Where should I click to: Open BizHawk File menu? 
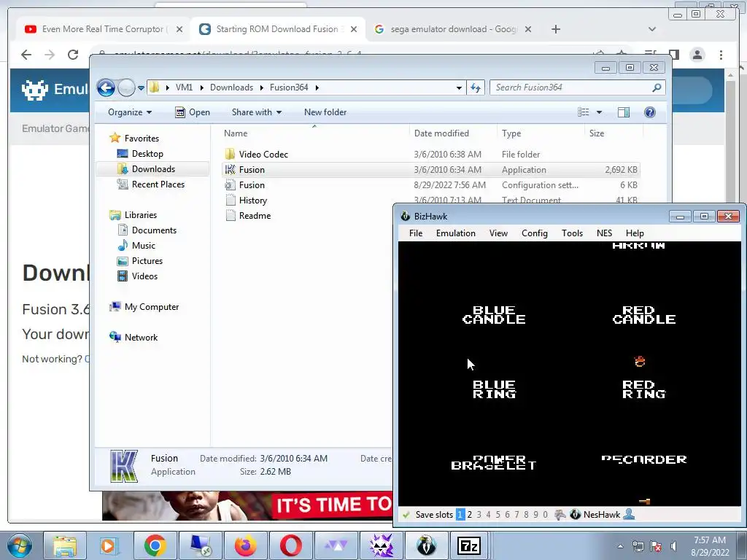pyautogui.click(x=416, y=233)
